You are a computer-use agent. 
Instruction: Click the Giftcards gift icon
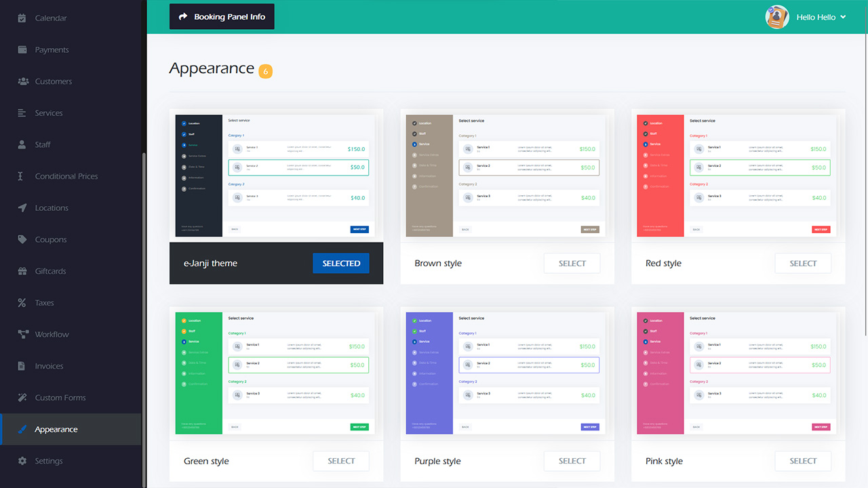click(x=22, y=271)
